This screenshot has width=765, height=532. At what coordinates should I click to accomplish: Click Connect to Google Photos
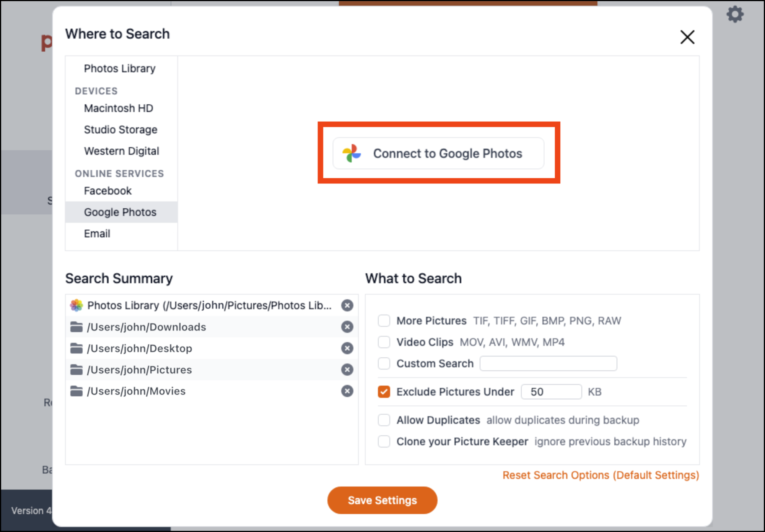(x=439, y=153)
